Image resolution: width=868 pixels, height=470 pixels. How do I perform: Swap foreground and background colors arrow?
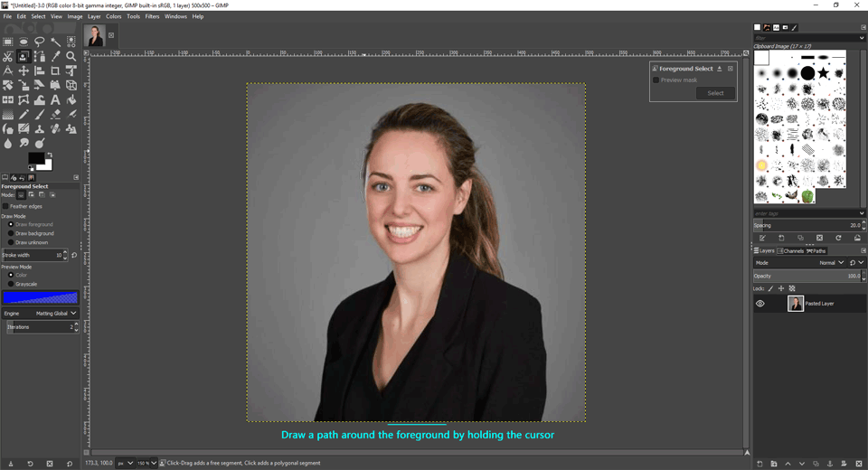(x=50, y=155)
